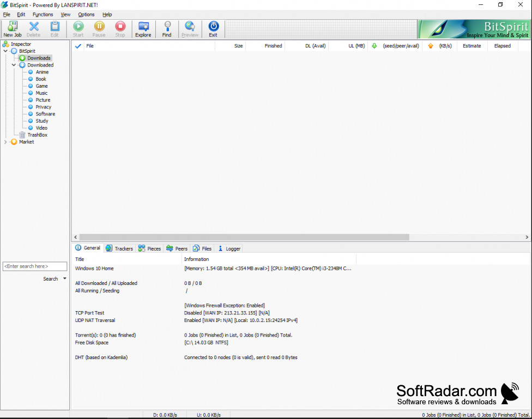Open the Functions menu
532x419 pixels.
click(43, 15)
